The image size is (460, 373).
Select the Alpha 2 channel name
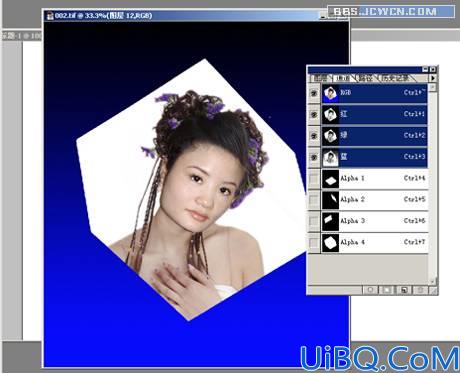[x=352, y=199]
